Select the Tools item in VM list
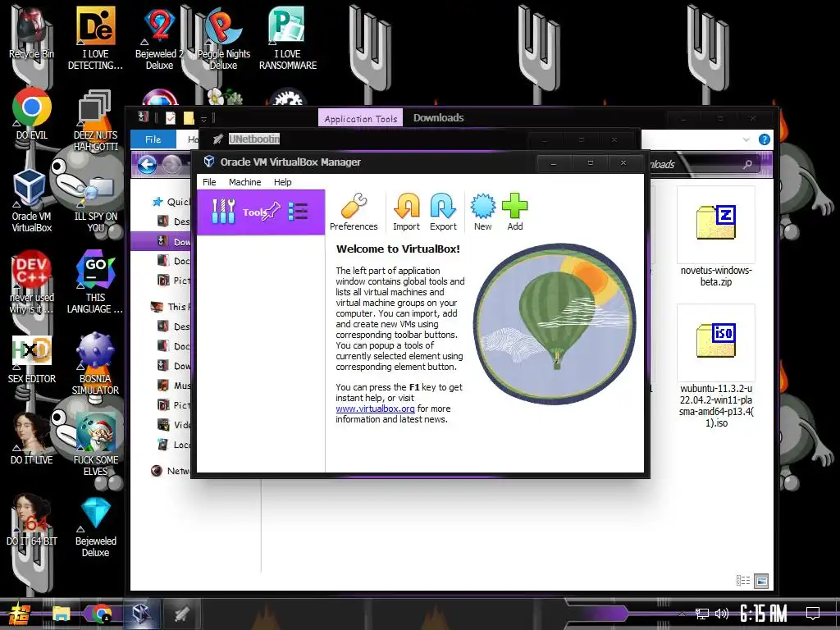The width and height of the screenshot is (840, 630). click(261, 212)
